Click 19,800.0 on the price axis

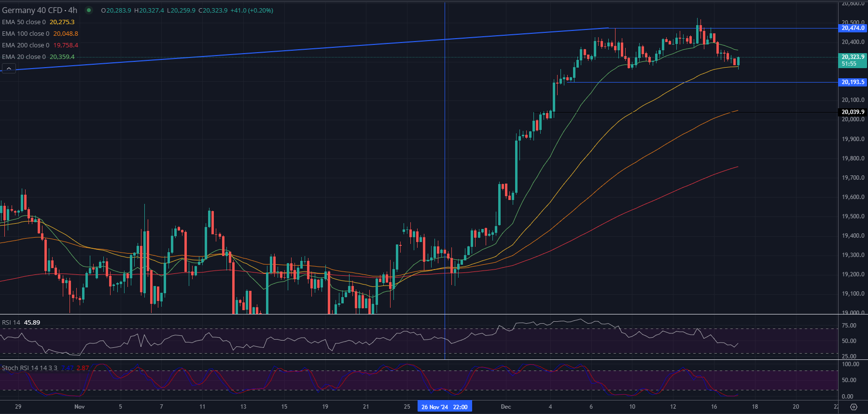click(x=853, y=158)
